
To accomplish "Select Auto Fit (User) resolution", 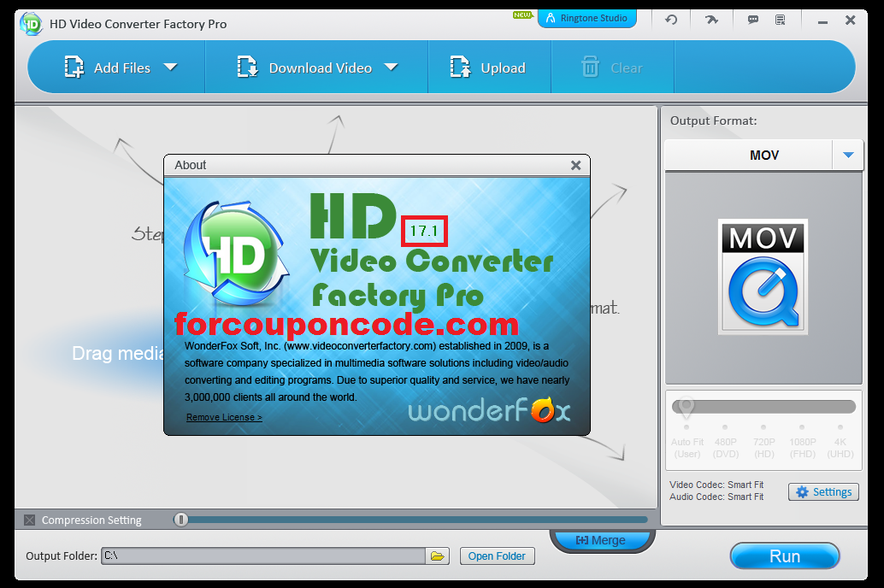I will [687, 448].
